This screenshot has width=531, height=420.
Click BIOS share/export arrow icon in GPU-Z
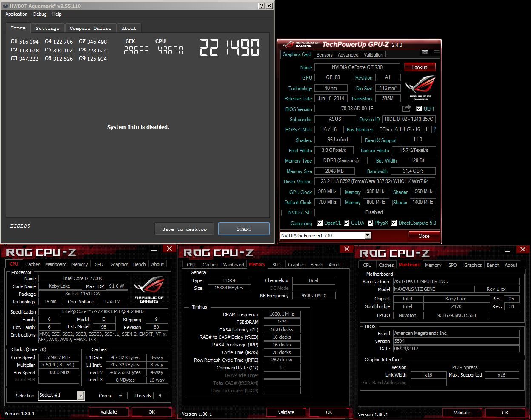tap(407, 109)
